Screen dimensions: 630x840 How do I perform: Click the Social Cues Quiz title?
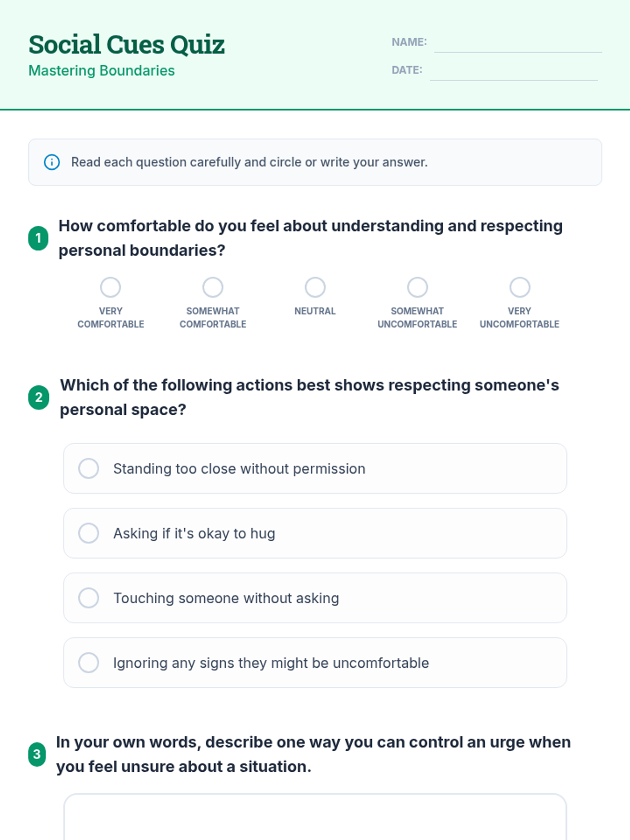pyautogui.click(x=127, y=44)
